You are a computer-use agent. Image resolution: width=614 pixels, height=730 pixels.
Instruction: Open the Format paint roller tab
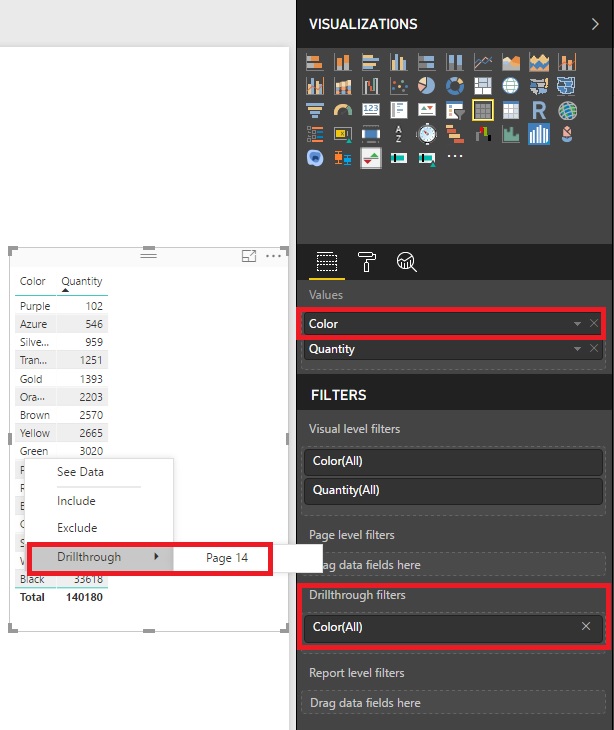coord(366,262)
